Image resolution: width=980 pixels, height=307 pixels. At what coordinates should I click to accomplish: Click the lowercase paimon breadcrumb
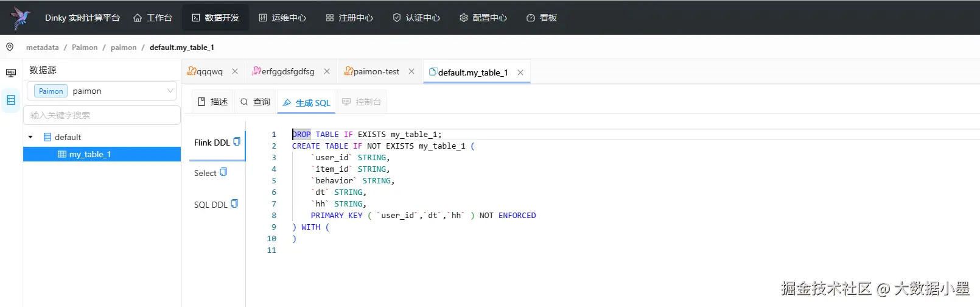(124, 47)
